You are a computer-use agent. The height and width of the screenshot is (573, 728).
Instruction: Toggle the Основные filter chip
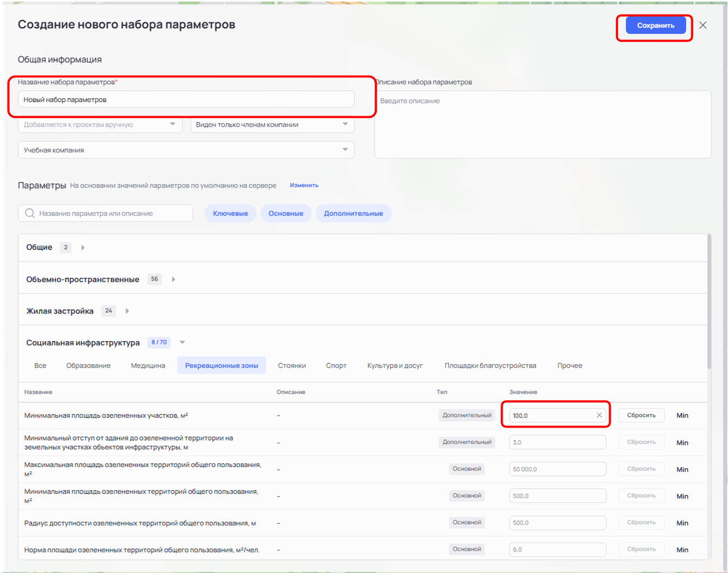286,214
